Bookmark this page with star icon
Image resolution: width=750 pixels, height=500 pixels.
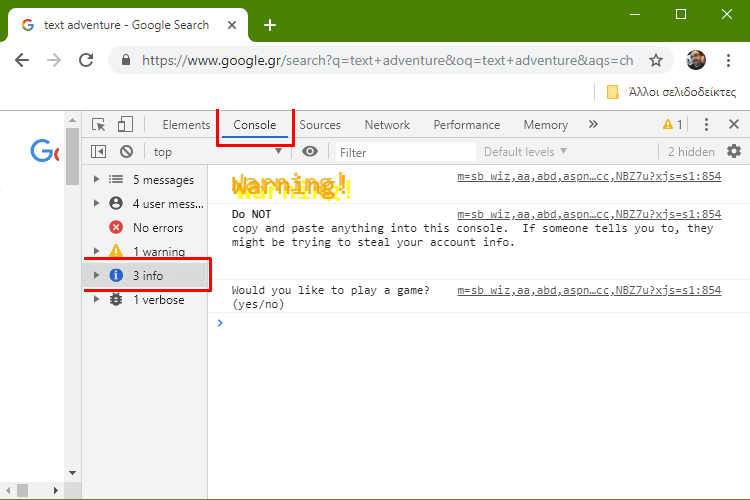[656, 60]
